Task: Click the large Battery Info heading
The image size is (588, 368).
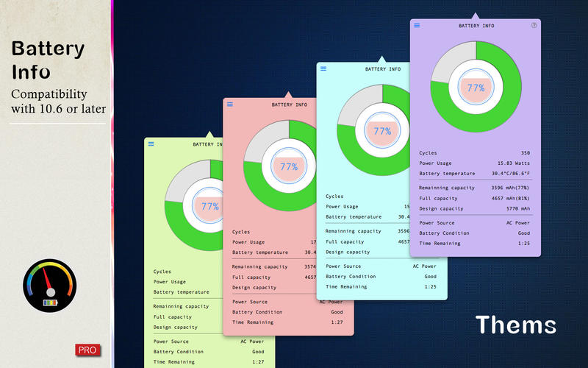Action: (x=48, y=60)
